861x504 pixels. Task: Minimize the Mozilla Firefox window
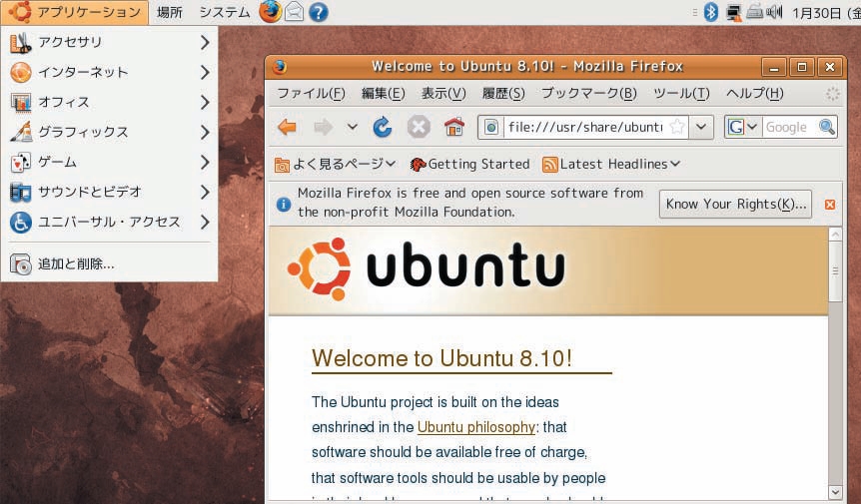pos(774,67)
